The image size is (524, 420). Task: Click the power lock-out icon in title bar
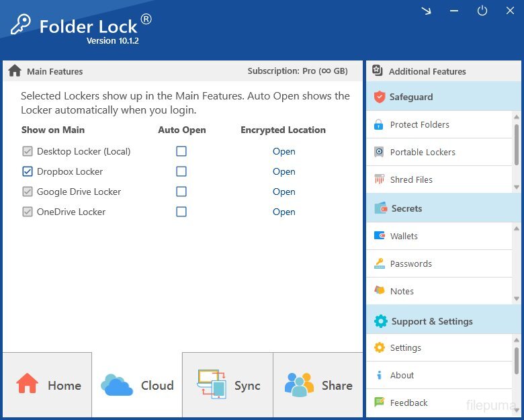482,11
